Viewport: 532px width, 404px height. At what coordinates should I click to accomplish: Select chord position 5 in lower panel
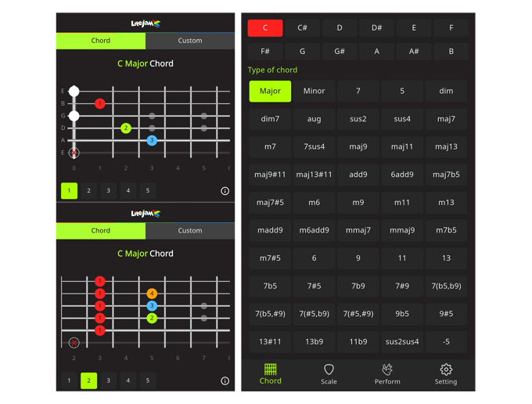tap(147, 381)
